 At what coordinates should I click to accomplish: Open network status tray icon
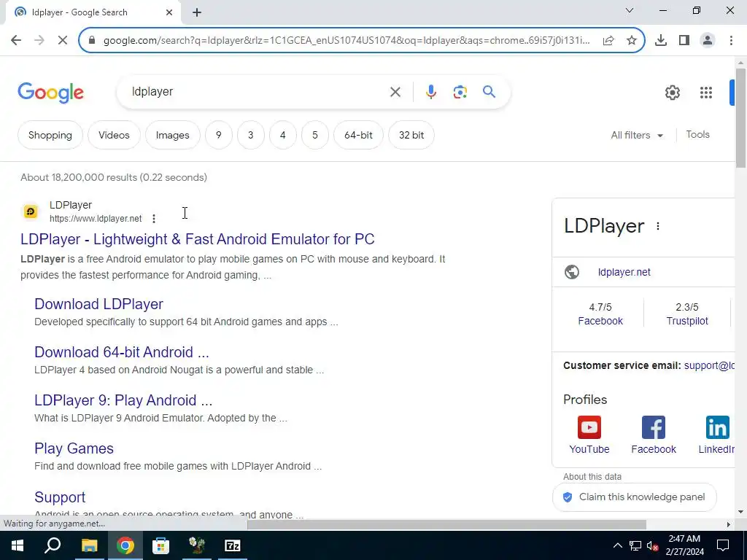pyautogui.click(x=635, y=545)
